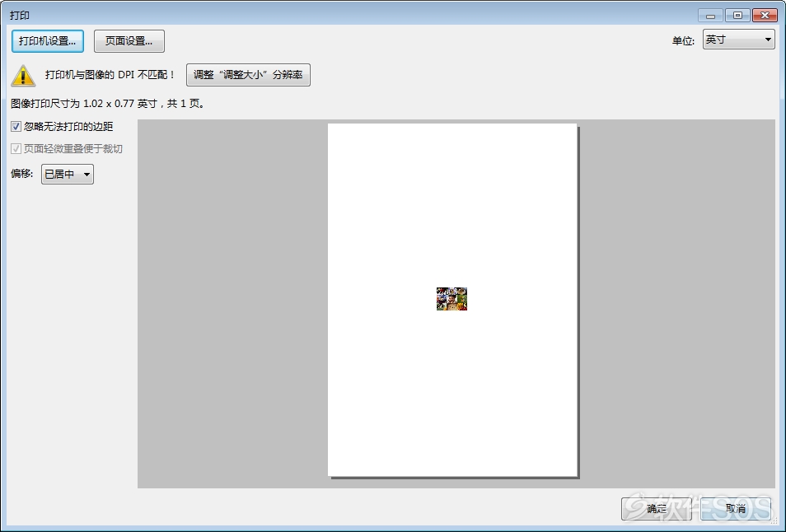This screenshot has width=786, height=532.
Task: Close the 打印 dialog window
Action: 765,16
